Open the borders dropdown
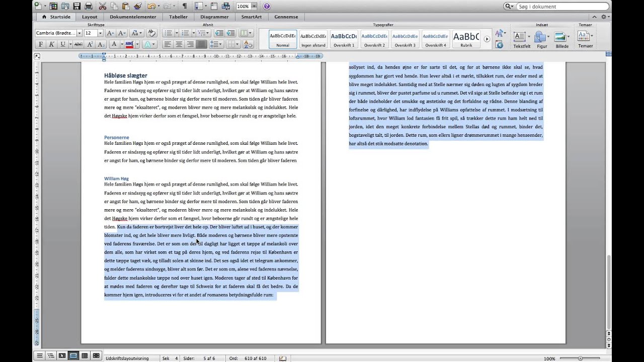 coord(233,44)
